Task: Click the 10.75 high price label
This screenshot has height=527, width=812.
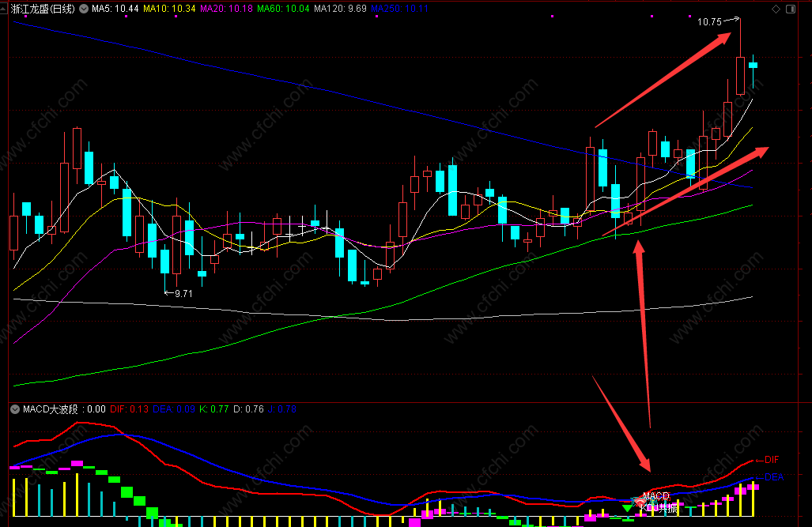Action: [x=709, y=22]
